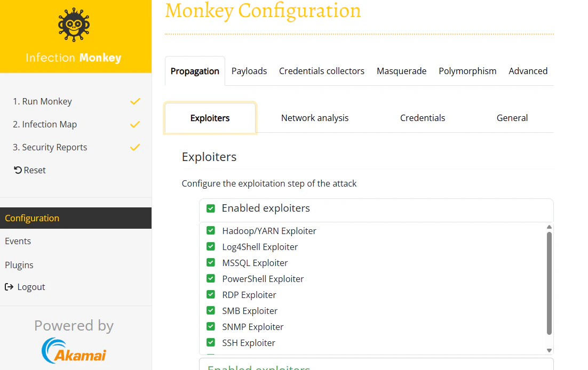Uncheck the SNMP Exploiter checkbox
Screen dimensions: 588x370
click(x=211, y=326)
